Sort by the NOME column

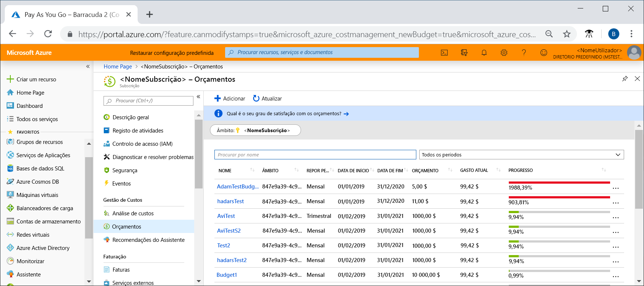pos(225,170)
